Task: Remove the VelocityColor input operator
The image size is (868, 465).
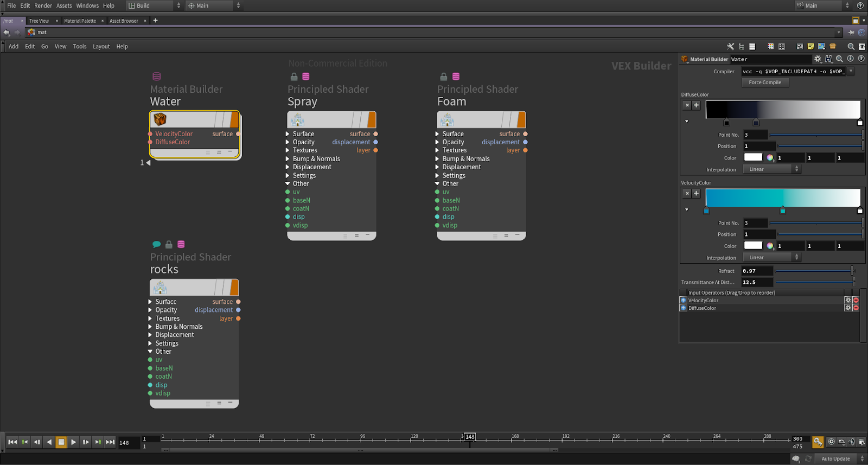Action: point(856,300)
